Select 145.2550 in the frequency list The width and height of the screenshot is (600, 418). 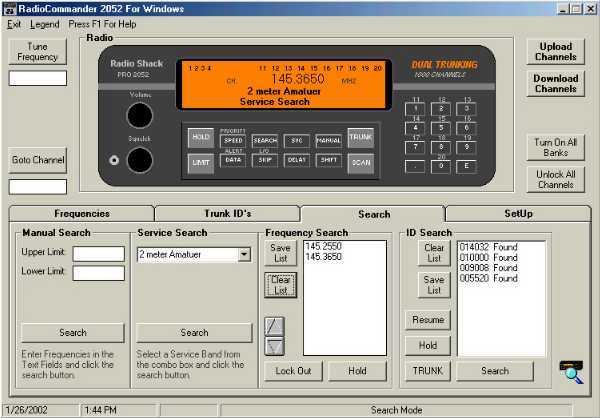pyautogui.click(x=323, y=247)
